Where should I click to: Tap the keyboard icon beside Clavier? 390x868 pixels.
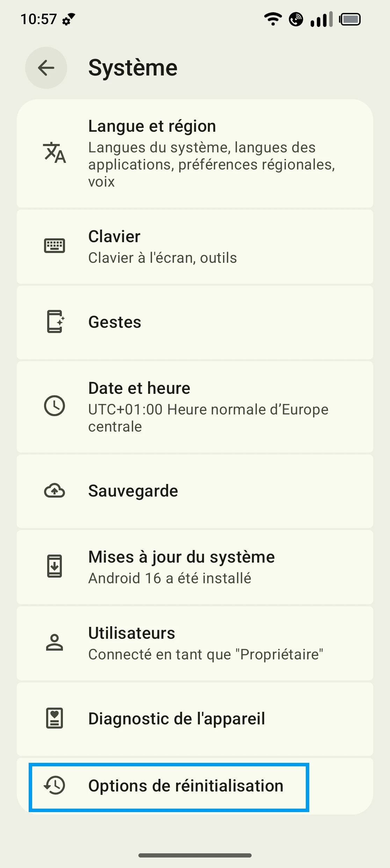pyautogui.click(x=55, y=246)
